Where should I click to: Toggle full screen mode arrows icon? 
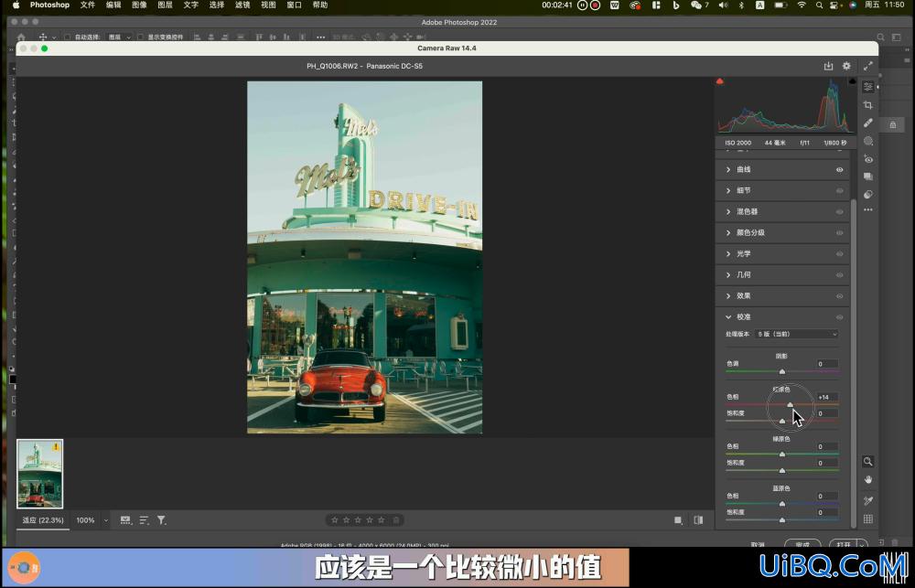pyautogui.click(x=868, y=66)
